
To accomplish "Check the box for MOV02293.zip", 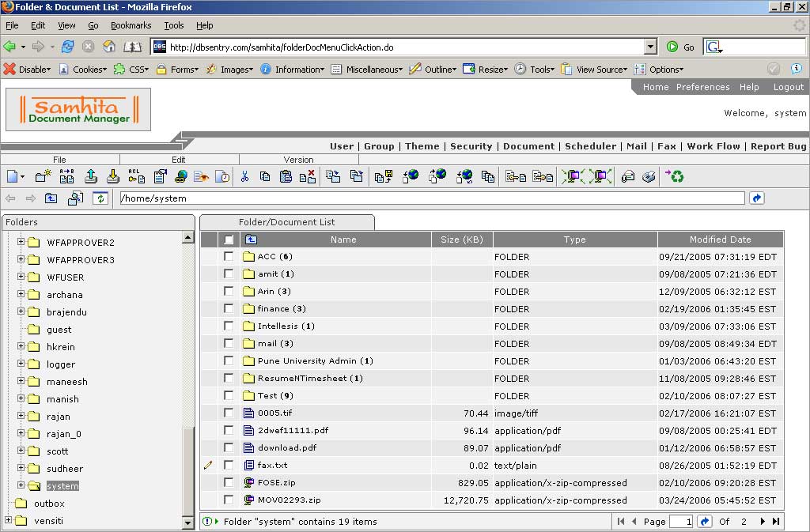I will (229, 500).
